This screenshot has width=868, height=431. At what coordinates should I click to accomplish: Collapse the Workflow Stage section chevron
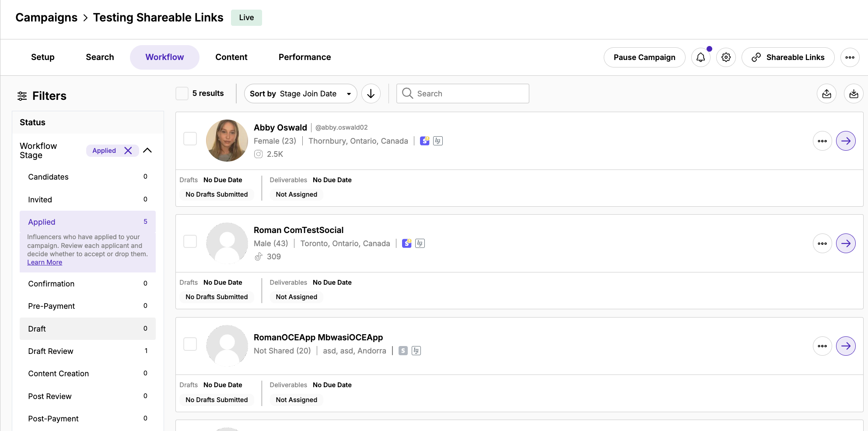[x=147, y=151]
